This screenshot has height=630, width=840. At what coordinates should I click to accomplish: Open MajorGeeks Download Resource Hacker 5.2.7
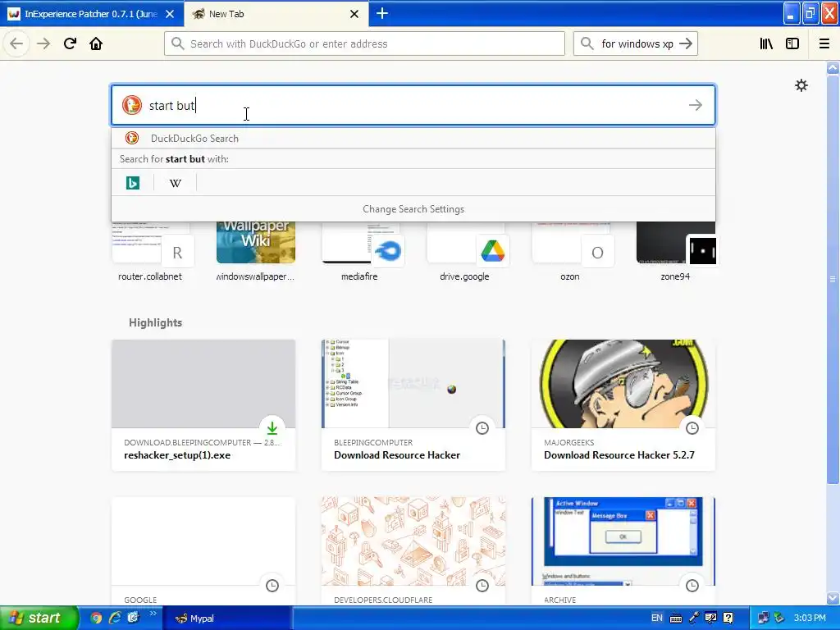click(623, 405)
